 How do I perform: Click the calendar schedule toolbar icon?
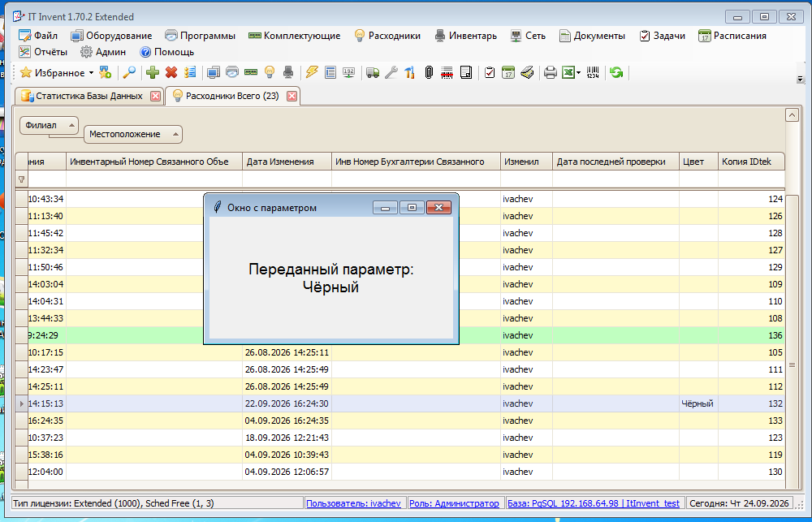pos(508,72)
